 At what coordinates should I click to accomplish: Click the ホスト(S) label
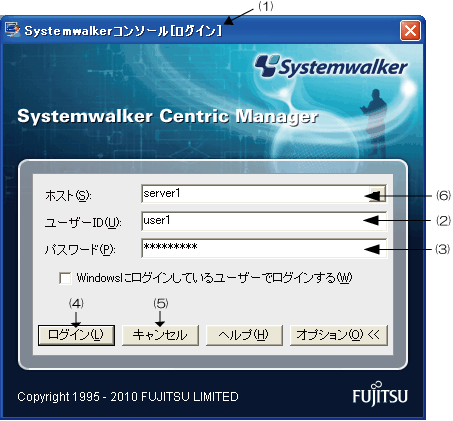[x=68, y=195]
